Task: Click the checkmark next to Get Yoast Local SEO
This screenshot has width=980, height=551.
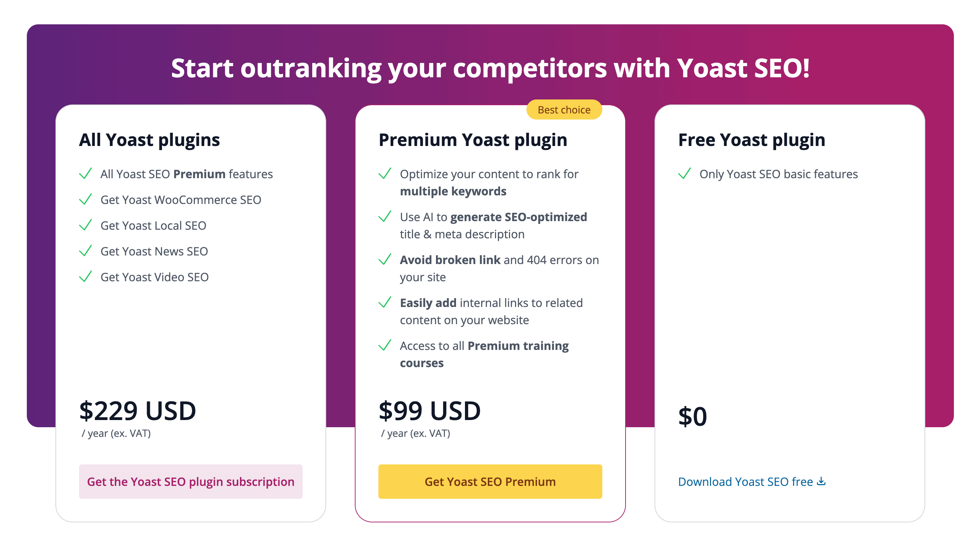Action: (x=85, y=225)
